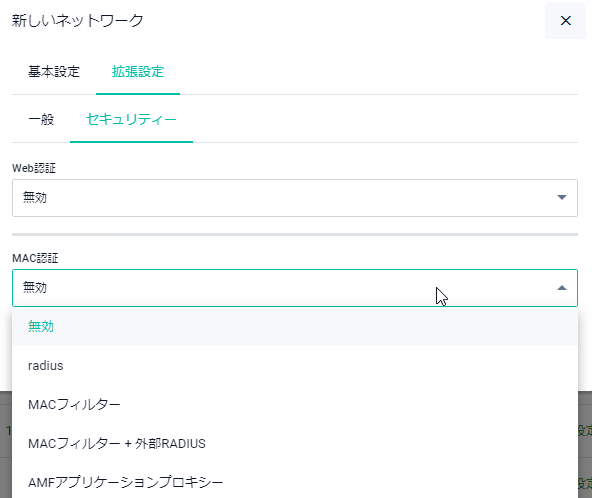Choose radius option in the list
This screenshot has width=592, height=498.
click(x=295, y=365)
